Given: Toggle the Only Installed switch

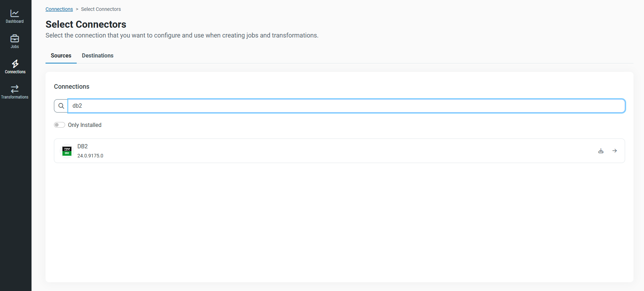Looking at the screenshot, I should [60, 125].
